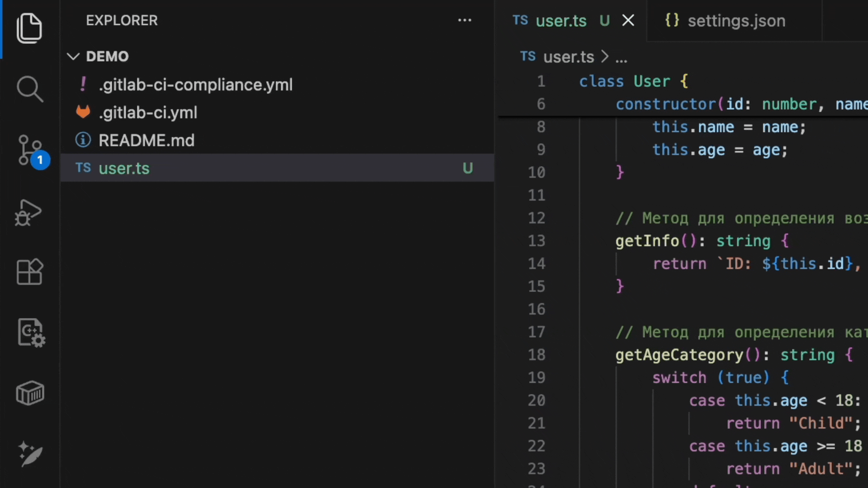Image resolution: width=868 pixels, height=488 pixels.
Task: Click the GitLab fox icon beside .gitlab-ci.yml
Action: (x=83, y=112)
